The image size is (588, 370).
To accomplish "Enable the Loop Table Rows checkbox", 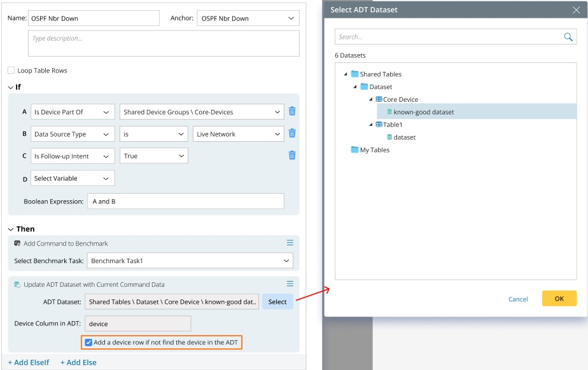I will tap(11, 70).
